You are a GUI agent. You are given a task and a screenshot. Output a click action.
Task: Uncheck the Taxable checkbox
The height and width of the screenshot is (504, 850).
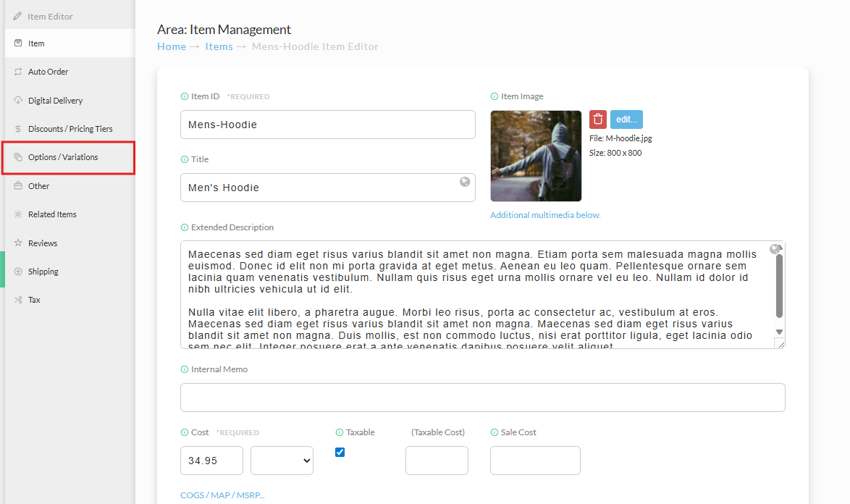click(x=340, y=452)
